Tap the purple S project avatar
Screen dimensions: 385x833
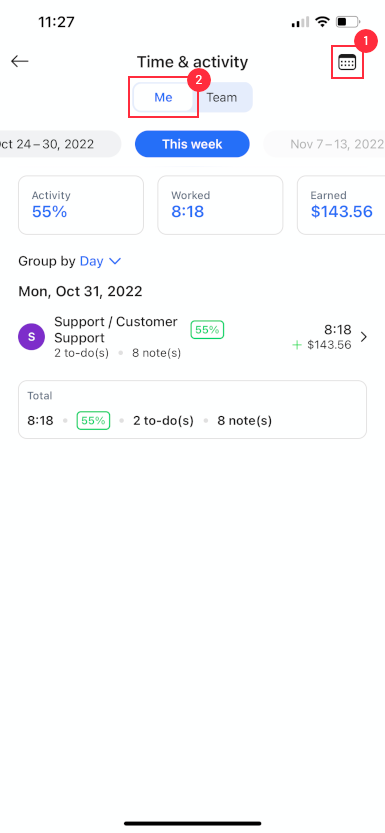tap(31, 337)
